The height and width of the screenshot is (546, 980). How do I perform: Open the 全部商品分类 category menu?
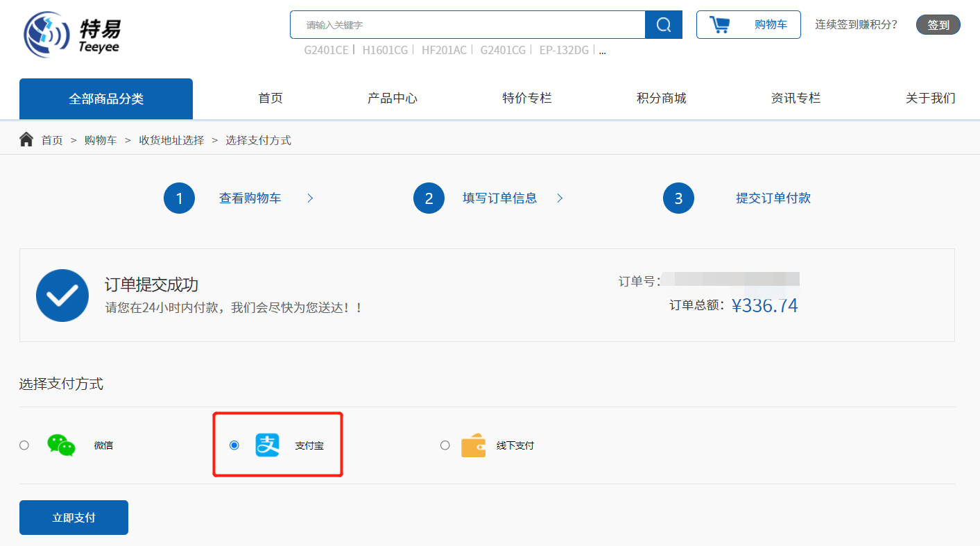coord(106,99)
